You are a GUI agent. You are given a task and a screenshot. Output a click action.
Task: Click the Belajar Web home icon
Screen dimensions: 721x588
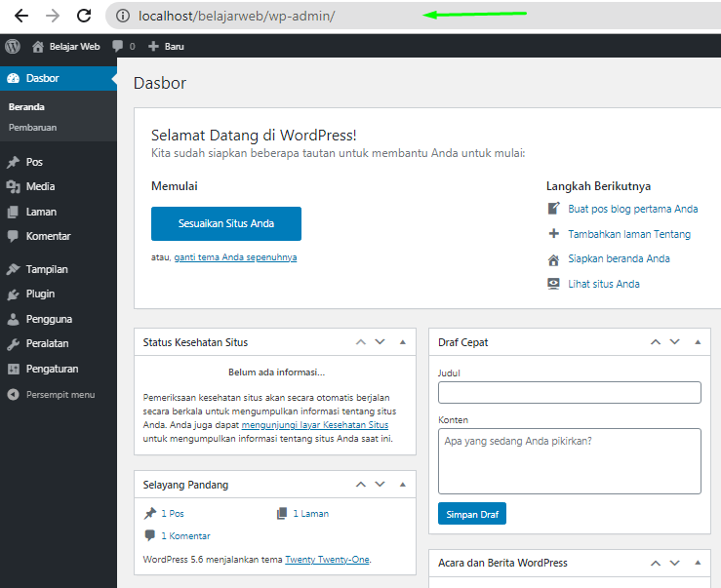click(38, 46)
